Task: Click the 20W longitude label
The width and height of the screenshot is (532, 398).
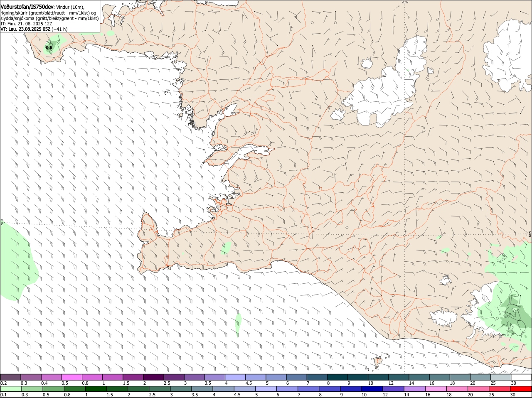Action: 405,2
